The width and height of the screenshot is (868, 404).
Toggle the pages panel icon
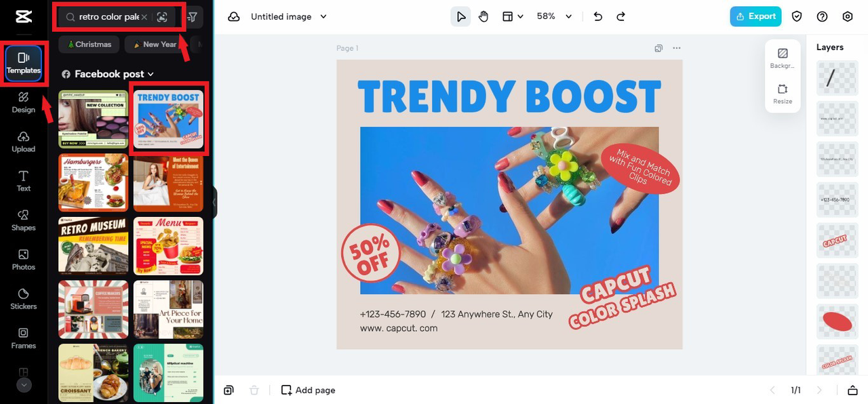(852, 390)
